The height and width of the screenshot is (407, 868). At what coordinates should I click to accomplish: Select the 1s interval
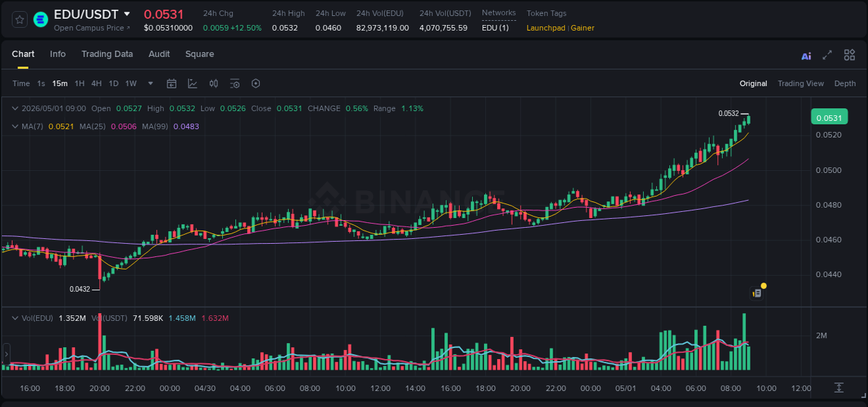41,83
